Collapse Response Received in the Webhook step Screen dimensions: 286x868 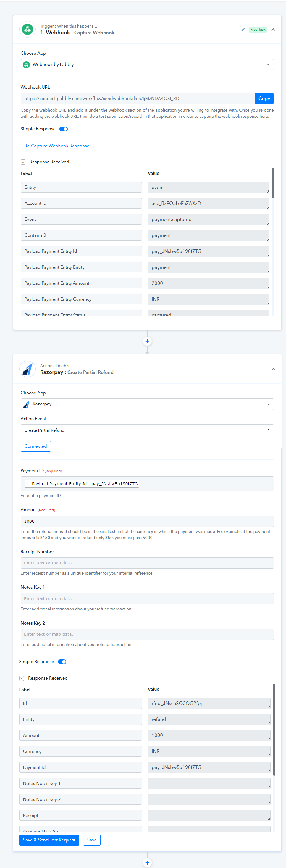tap(23, 162)
